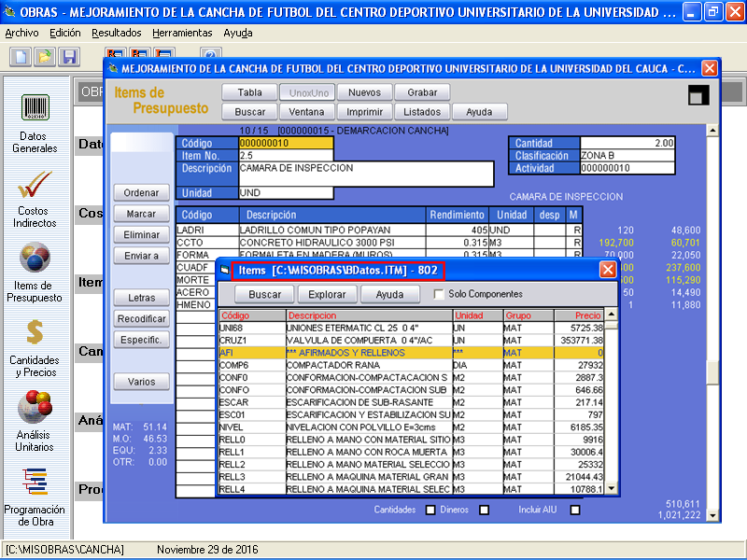Click the Código input field with 000000010
Viewport: 747px width, 560px height.
(286, 143)
